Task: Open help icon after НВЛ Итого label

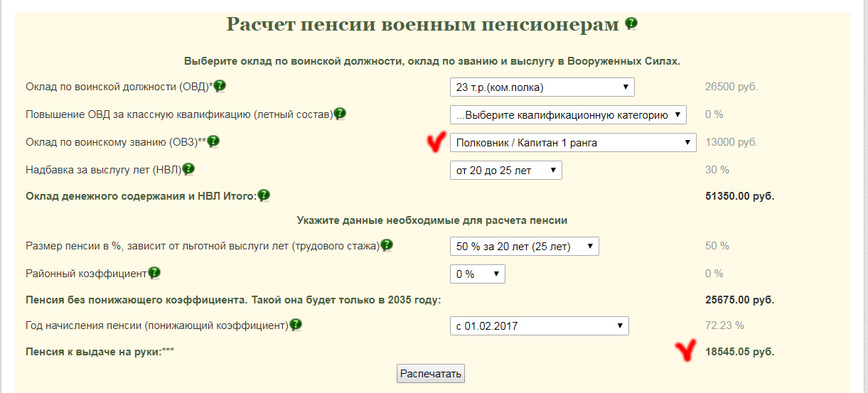Action: tap(263, 195)
